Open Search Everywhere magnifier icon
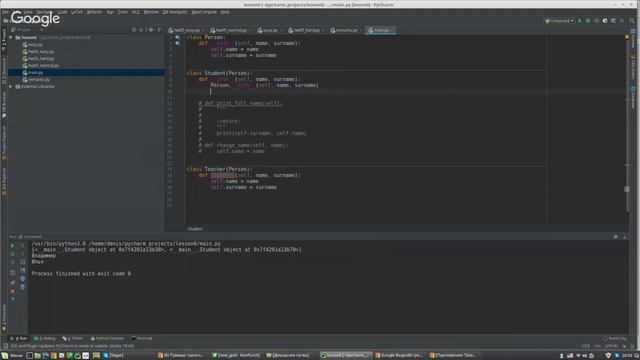 (631, 20)
